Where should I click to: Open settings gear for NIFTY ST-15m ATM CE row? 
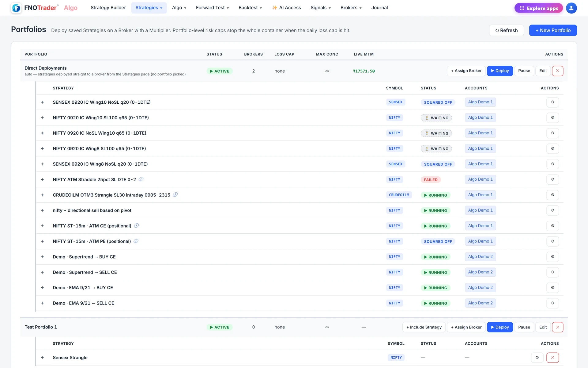pyautogui.click(x=552, y=226)
